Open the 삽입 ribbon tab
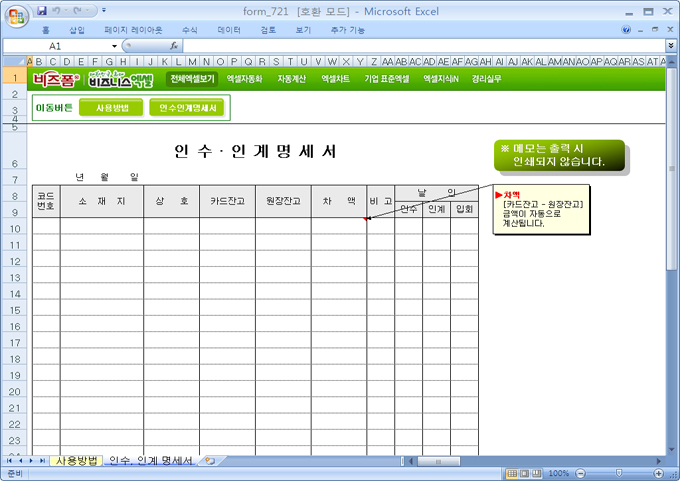This screenshot has height=481, width=680. [77, 30]
